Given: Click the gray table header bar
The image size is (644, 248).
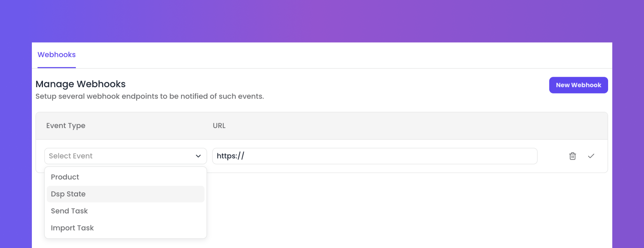Looking at the screenshot, I should coord(322,126).
